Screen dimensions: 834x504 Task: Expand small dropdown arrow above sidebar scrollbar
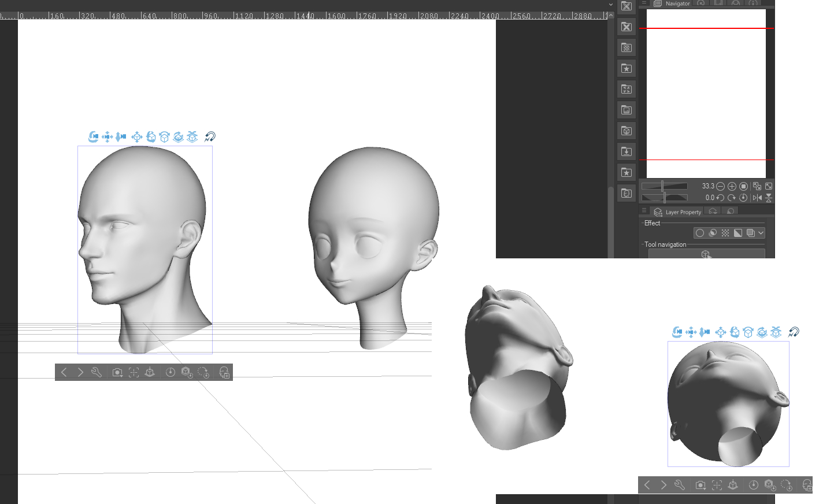[x=611, y=4]
